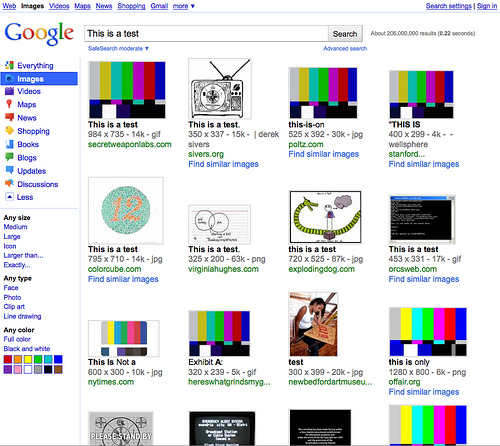Select the Maps pin icon

[9, 104]
